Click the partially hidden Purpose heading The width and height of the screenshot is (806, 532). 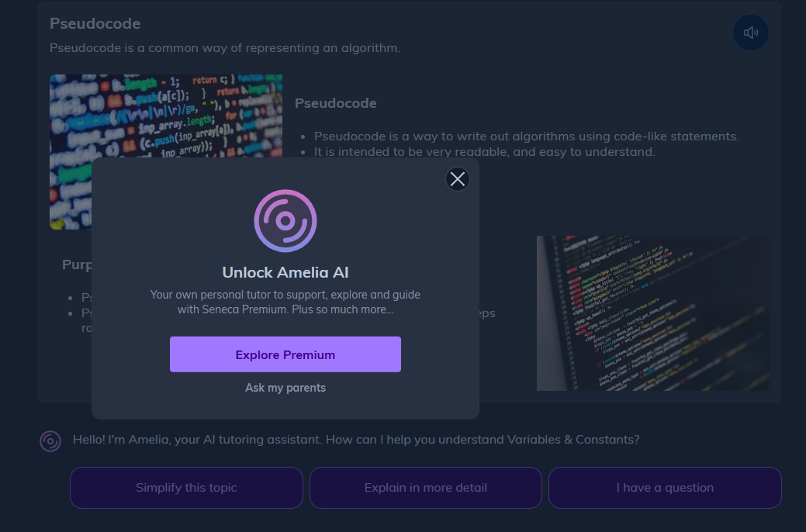[x=77, y=265]
